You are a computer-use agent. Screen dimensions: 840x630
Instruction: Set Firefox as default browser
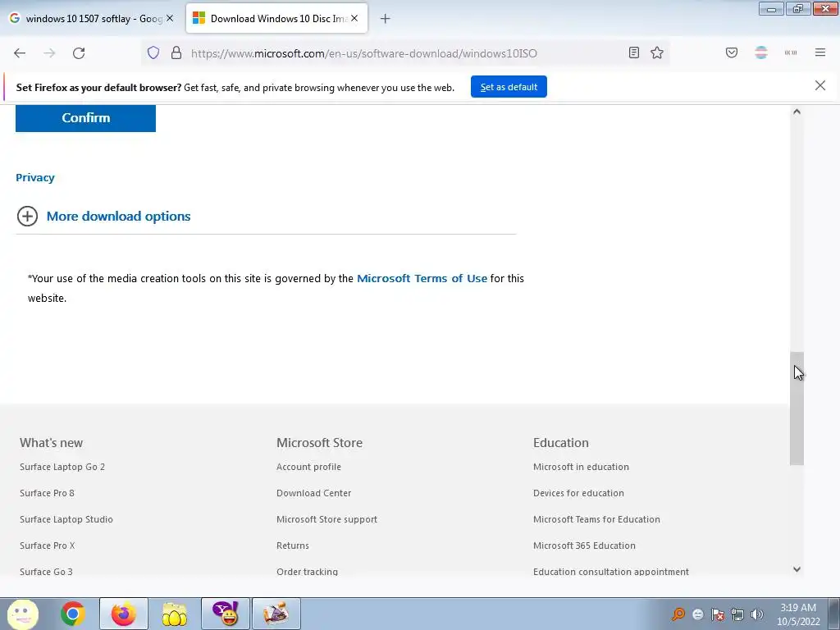pyautogui.click(x=509, y=87)
